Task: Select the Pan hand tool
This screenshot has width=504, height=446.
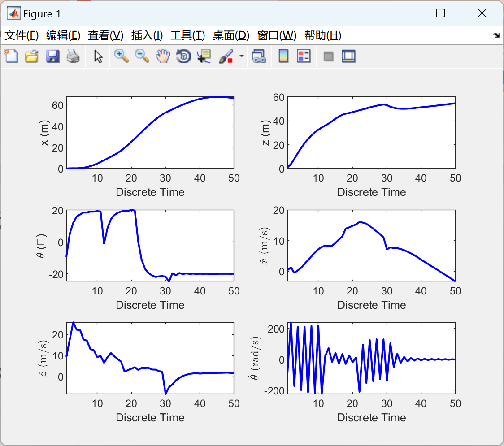Action: click(x=163, y=56)
